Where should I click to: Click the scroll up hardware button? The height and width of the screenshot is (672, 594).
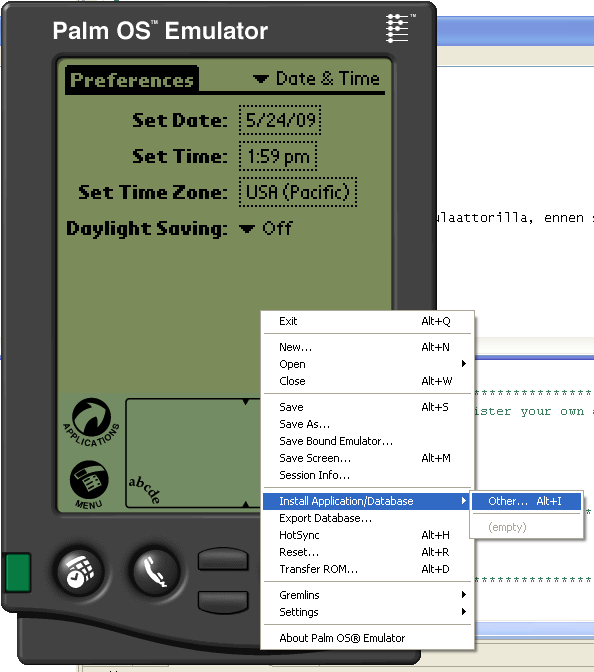click(x=223, y=559)
